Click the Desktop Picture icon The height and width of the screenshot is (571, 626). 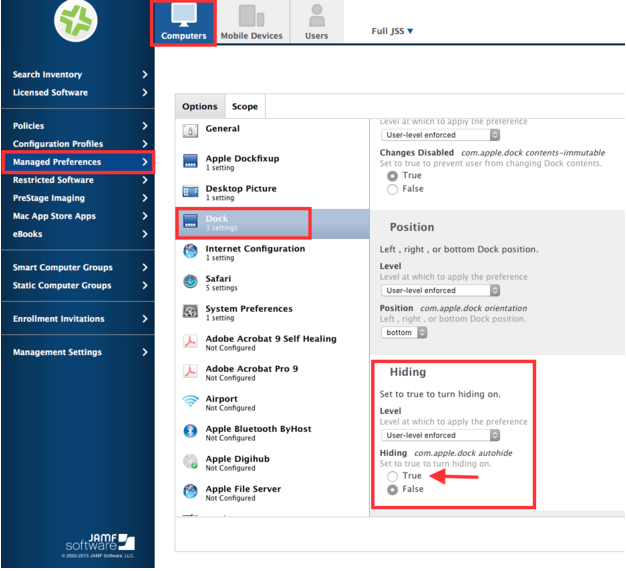pyautogui.click(x=190, y=192)
